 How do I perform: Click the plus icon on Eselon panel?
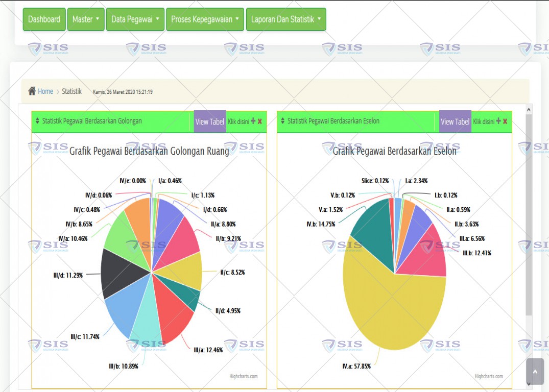[498, 121]
